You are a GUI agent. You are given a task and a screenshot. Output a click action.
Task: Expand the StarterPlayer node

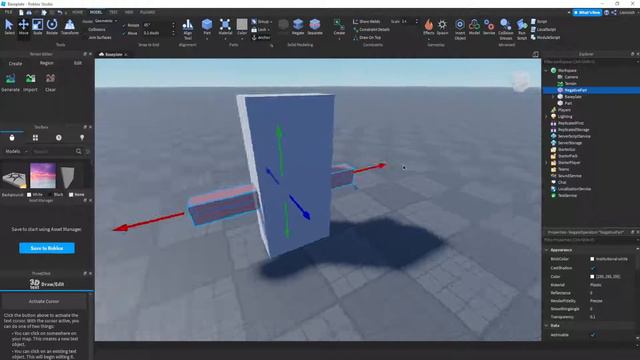pos(547,162)
